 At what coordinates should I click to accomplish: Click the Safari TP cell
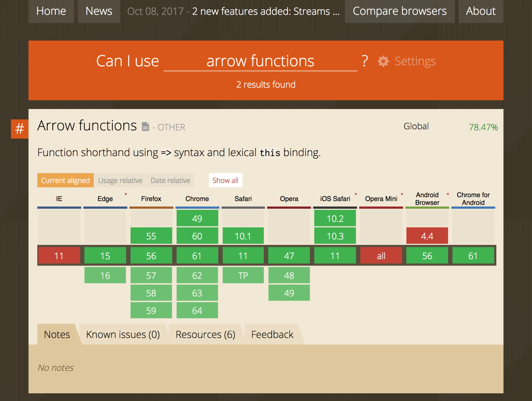point(243,275)
